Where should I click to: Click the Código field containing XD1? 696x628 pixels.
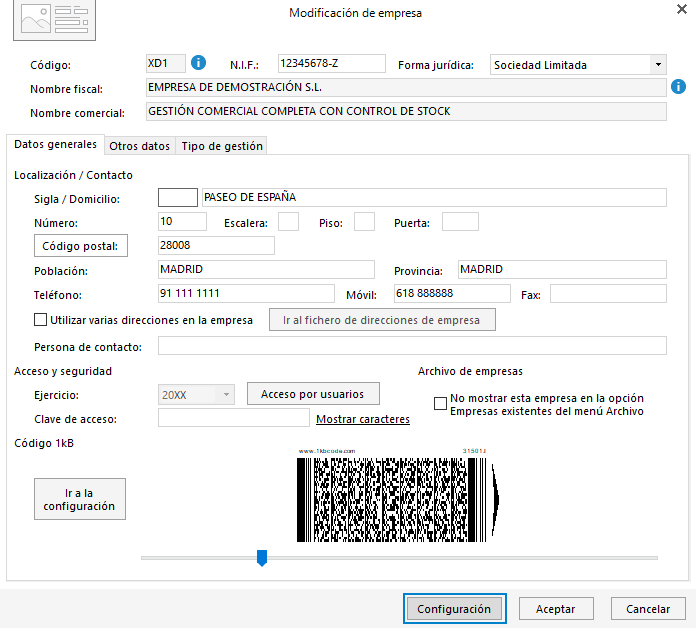click(166, 63)
